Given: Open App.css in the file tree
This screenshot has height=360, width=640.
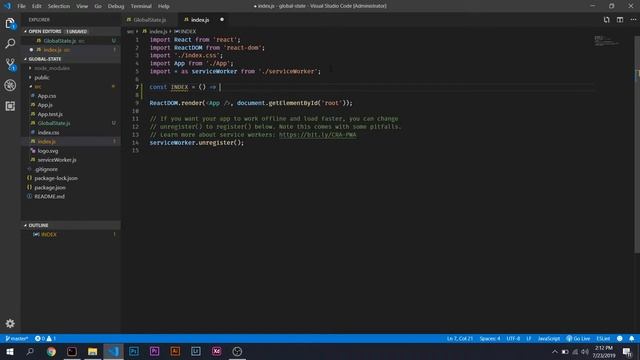Looking at the screenshot, I should (47, 96).
